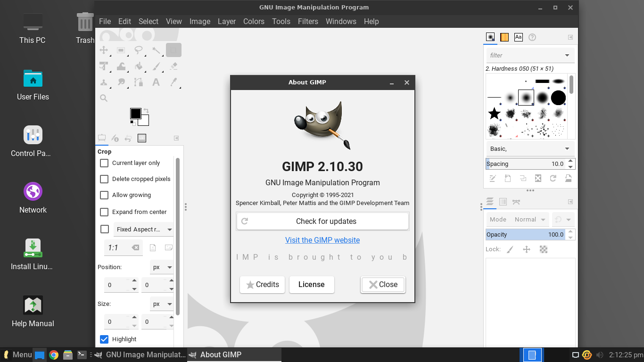Choose the Text tool
This screenshot has height=362, width=644.
pyautogui.click(x=156, y=82)
